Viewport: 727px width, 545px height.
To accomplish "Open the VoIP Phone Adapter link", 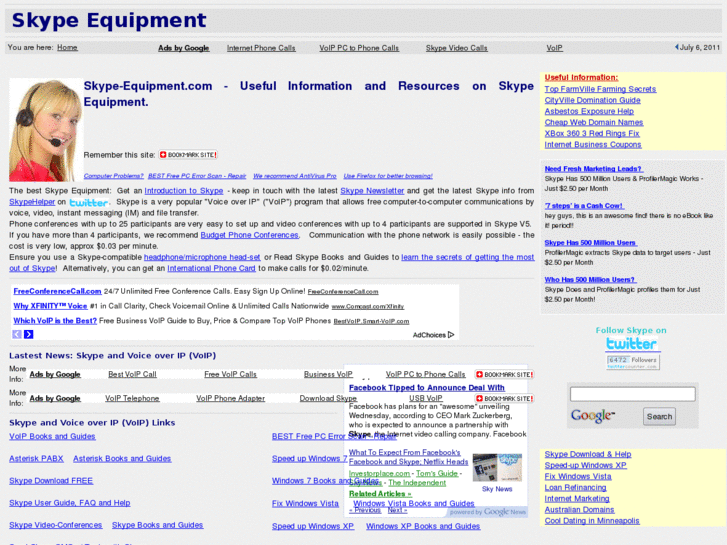I will 230,398.
